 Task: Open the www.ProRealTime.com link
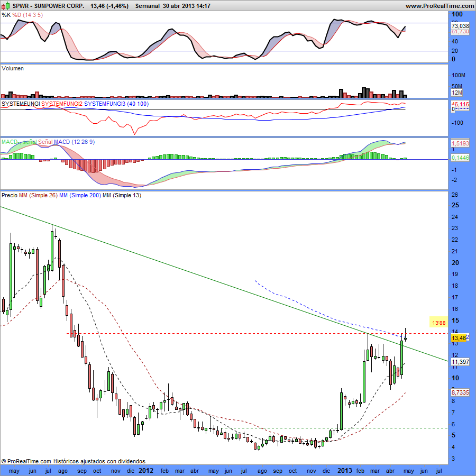[x=440, y=6]
